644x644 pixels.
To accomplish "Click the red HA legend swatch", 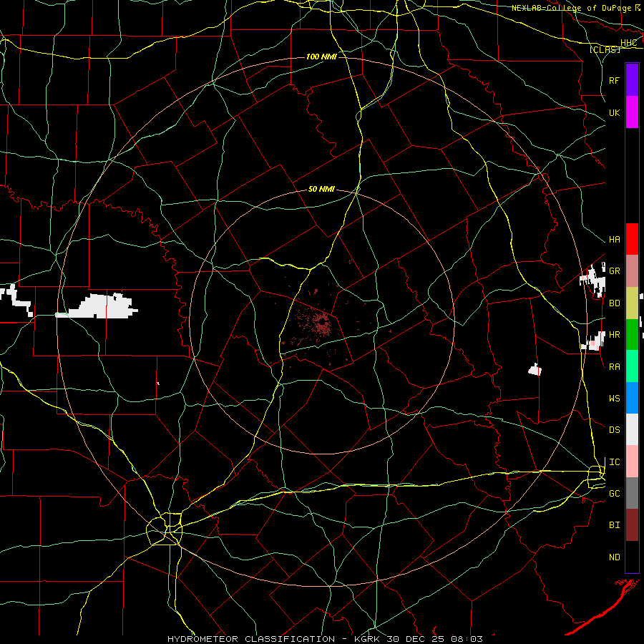I will [x=632, y=239].
